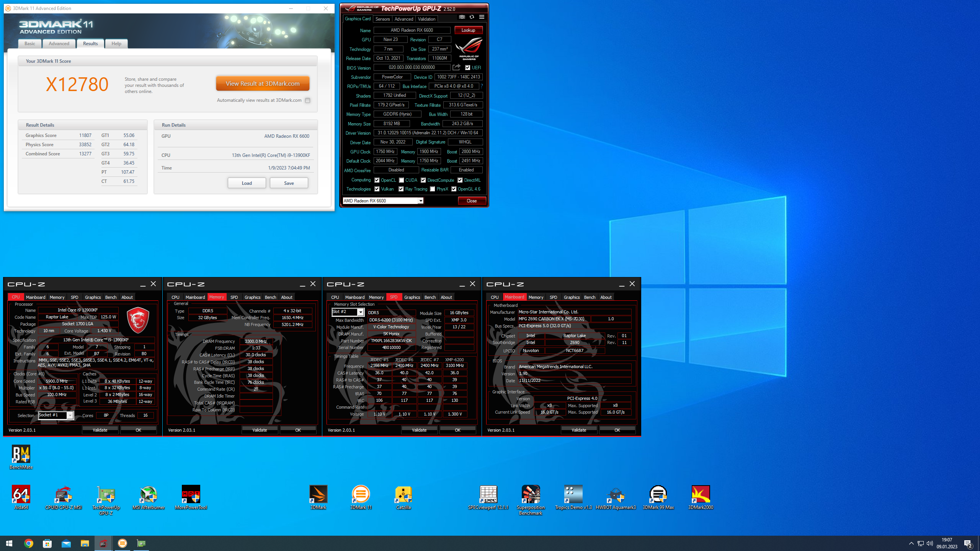Toggle the OpenCL checkbox in GPU-Z

tap(377, 180)
